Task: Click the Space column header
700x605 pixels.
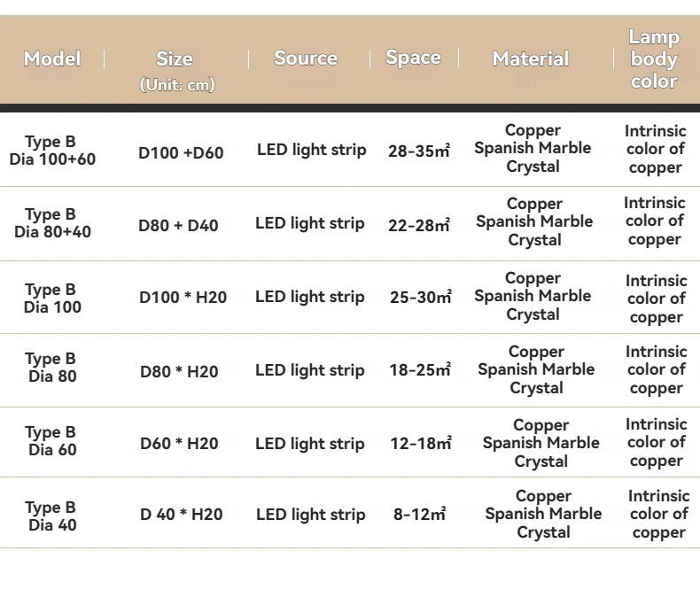Action: pyautogui.click(x=414, y=58)
